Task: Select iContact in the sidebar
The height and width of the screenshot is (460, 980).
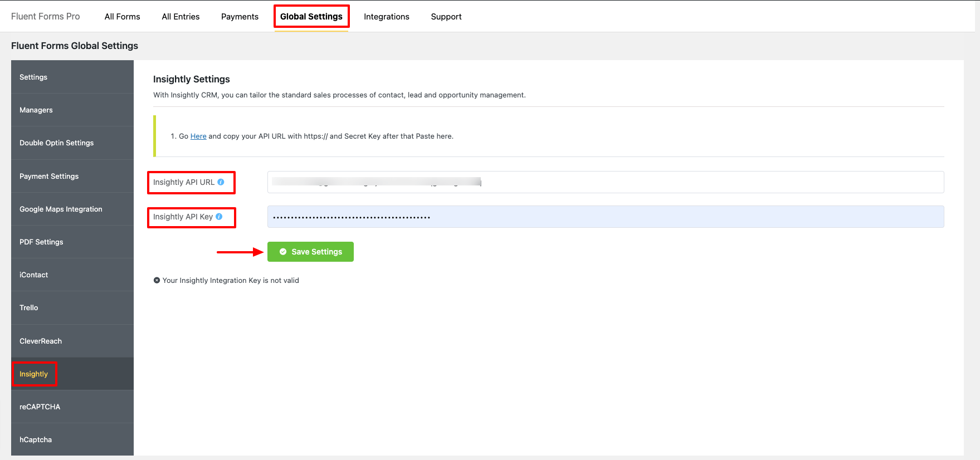Action: pos(72,275)
